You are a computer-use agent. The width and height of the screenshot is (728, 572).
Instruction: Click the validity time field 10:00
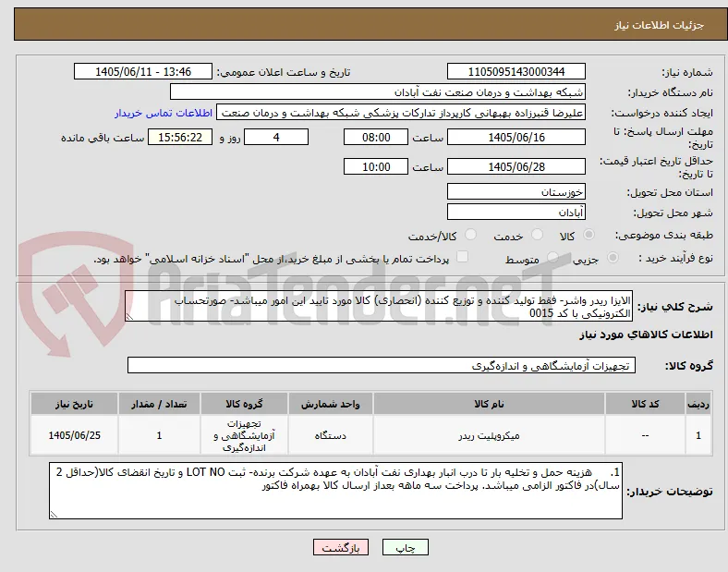click(x=376, y=166)
